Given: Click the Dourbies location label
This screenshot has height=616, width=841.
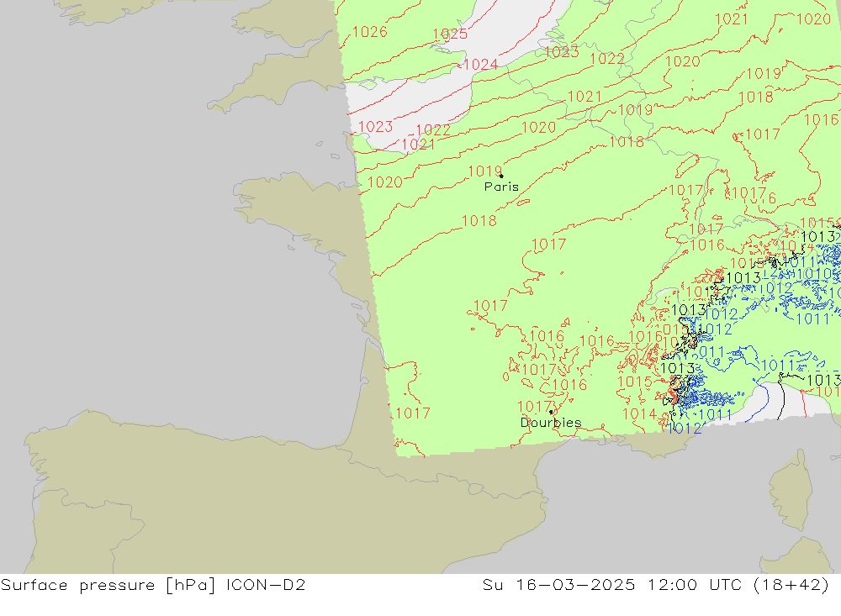Looking at the screenshot, I should (x=551, y=423).
